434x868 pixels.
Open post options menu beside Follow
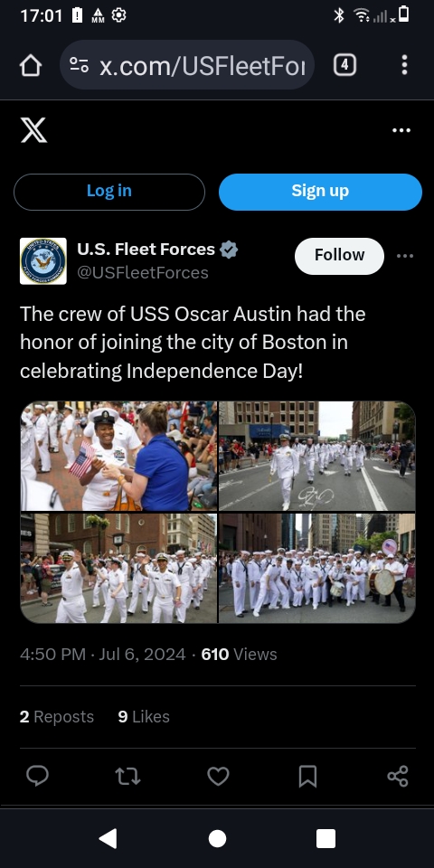click(x=405, y=256)
